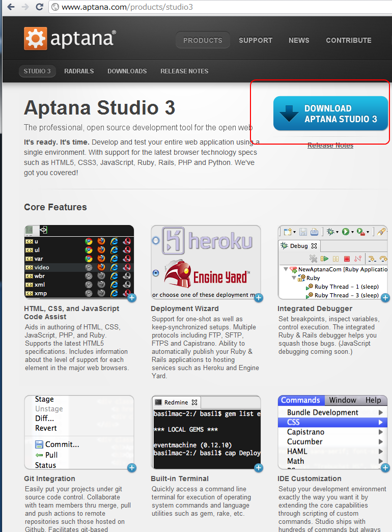The width and height of the screenshot is (392, 532).
Task: Select Ruby Thread - 1 (sleep) row
Action: 342,287
